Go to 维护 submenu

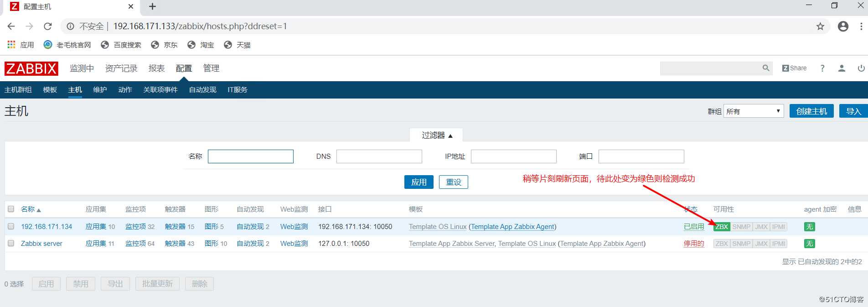[100, 90]
